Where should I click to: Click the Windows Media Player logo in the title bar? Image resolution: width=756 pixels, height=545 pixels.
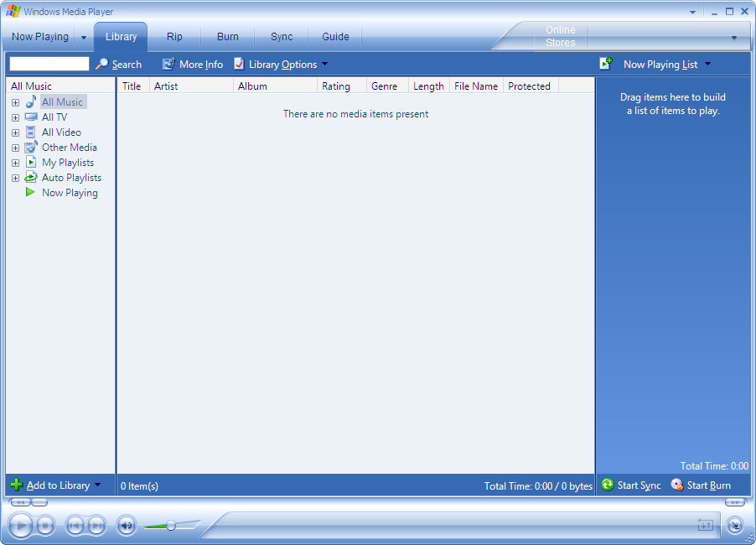(13, 11)
